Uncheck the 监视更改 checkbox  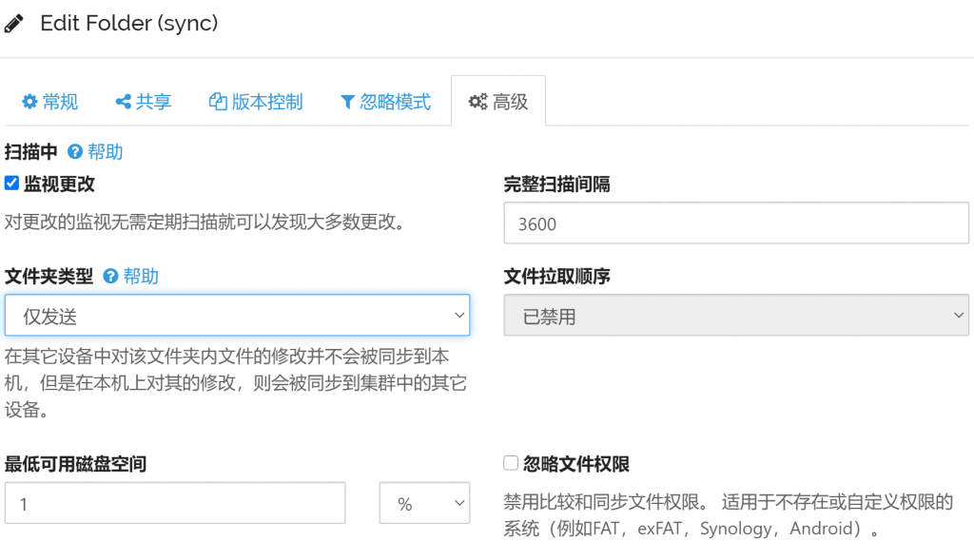pos(11,183)
